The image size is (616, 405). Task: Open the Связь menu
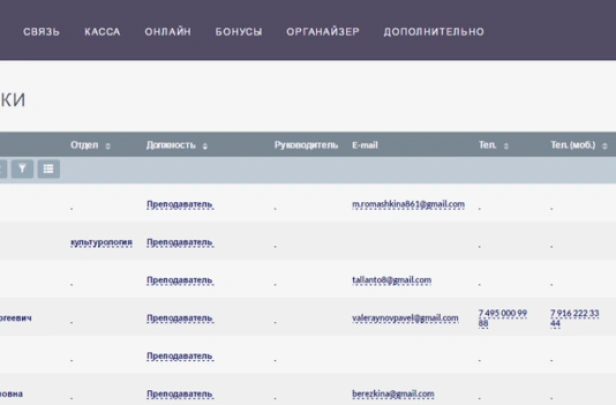click(x=41, y=32)
